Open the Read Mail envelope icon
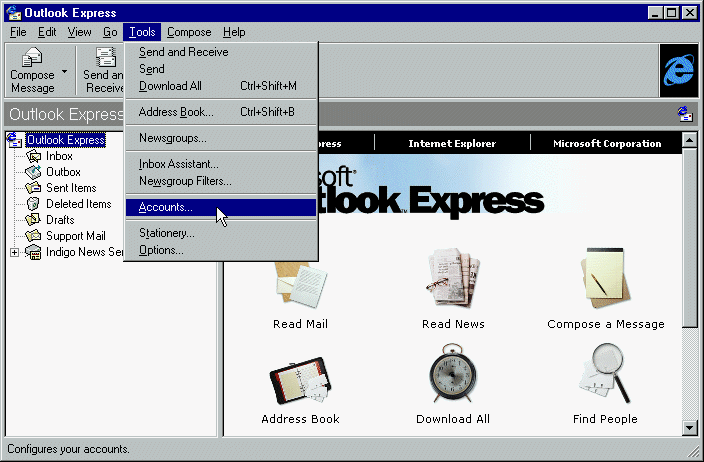Image resolution: width=704 pixels, height=462 pixels. (300, 285)
